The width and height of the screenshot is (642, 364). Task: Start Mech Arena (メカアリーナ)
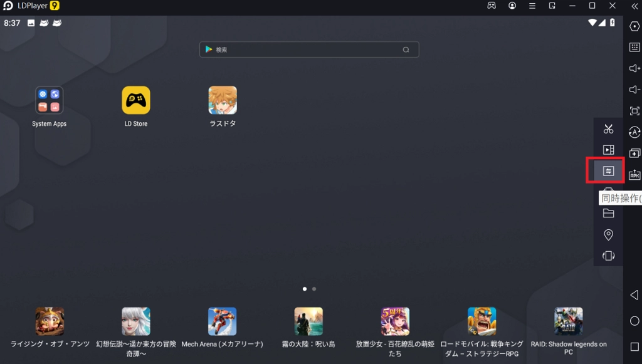tap(223, 321)
